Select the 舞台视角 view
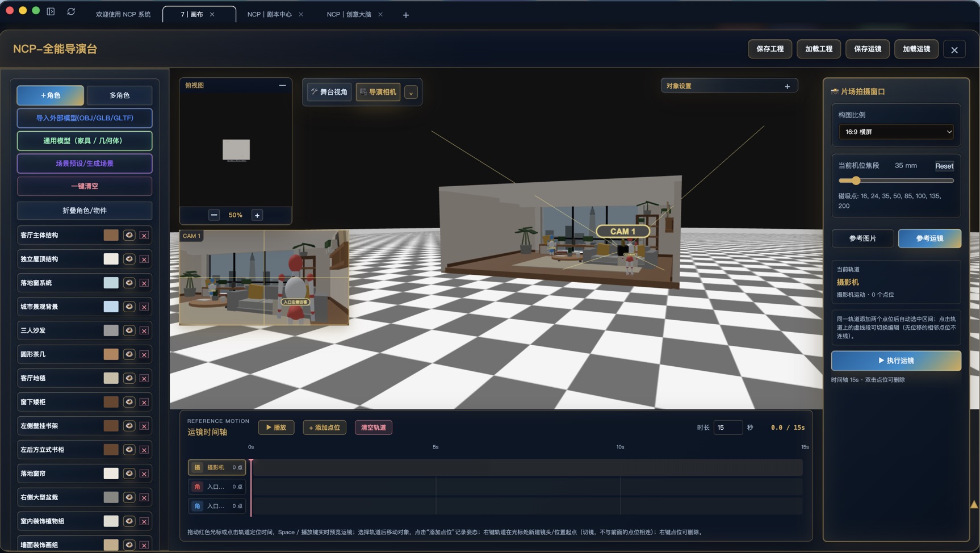Image resolution: width=980 pixels, height=553 pixels. coord(329,92)
